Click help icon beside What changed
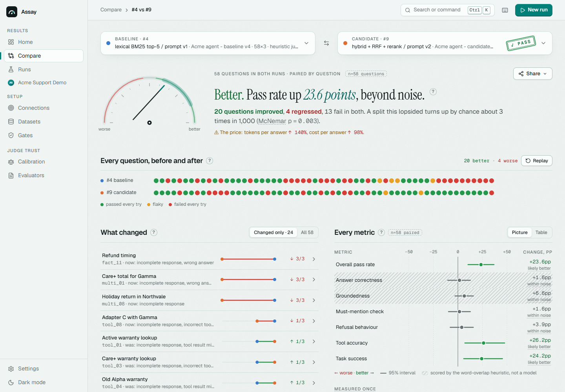The image size is (565, 392). [x=154, y=232]
